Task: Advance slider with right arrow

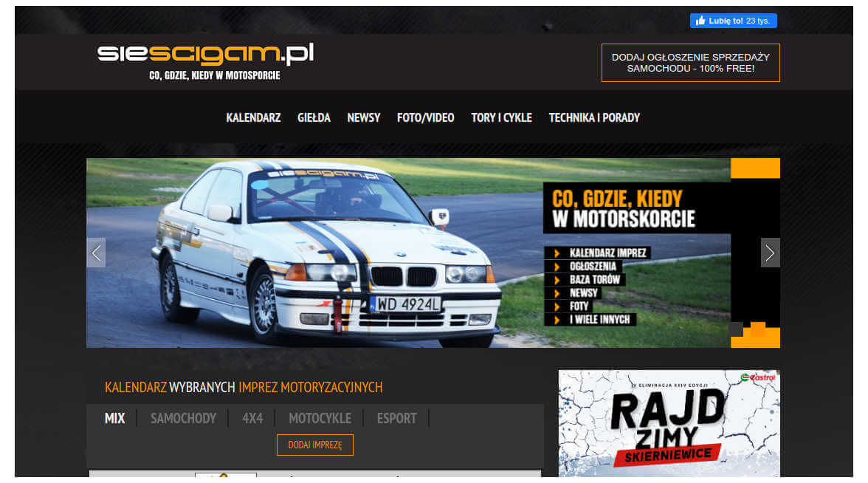Action: click(x=770, y=253)
